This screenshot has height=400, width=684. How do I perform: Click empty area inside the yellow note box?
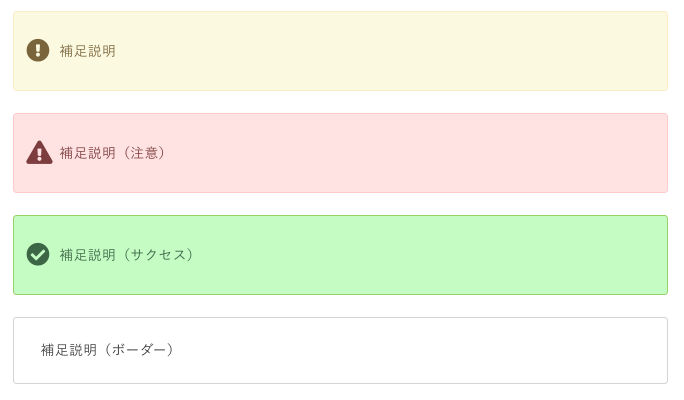point(393,51)
